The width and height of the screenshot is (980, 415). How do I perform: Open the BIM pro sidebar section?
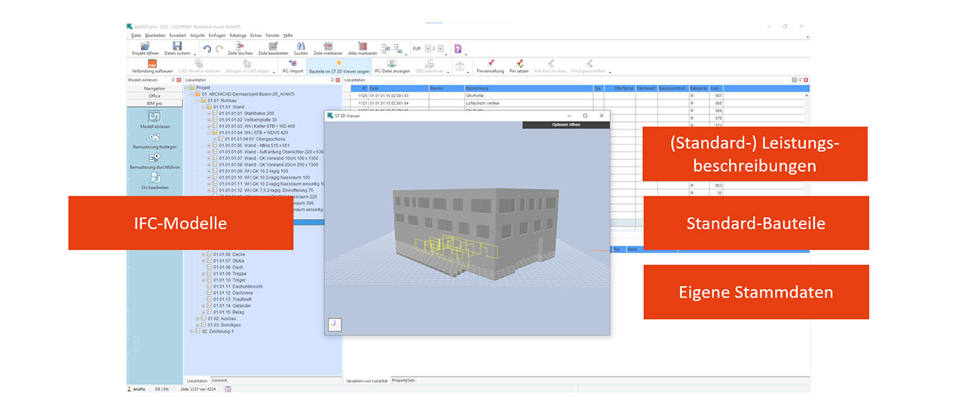coord(154,103)
